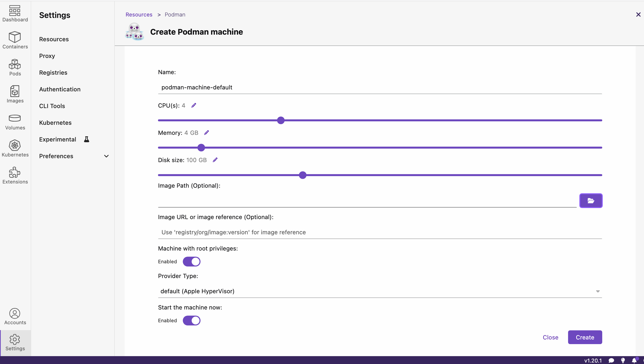Disable machine with root privileges toggle
Viewport: 644px width, 364px height.
[192, 262]
